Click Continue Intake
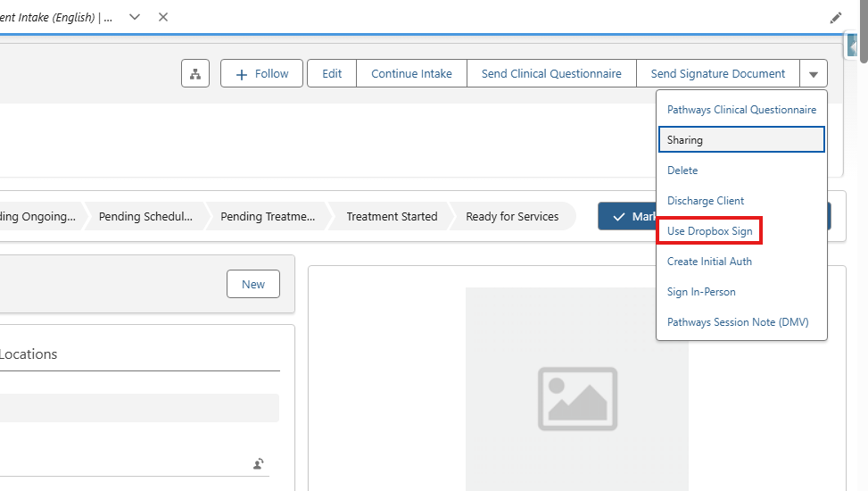The image size is (868, 491). (411, 74)
